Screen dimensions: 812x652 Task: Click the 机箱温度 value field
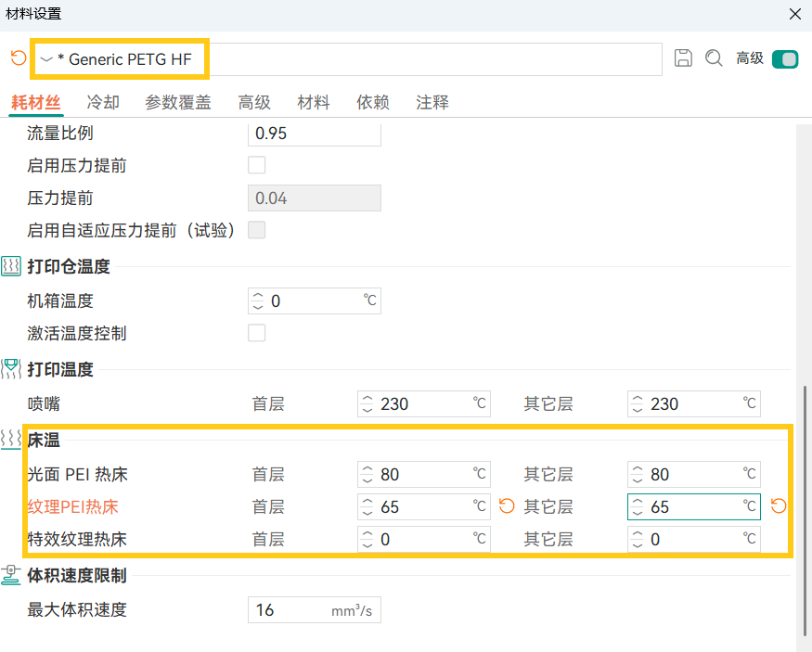pos(315,300)
